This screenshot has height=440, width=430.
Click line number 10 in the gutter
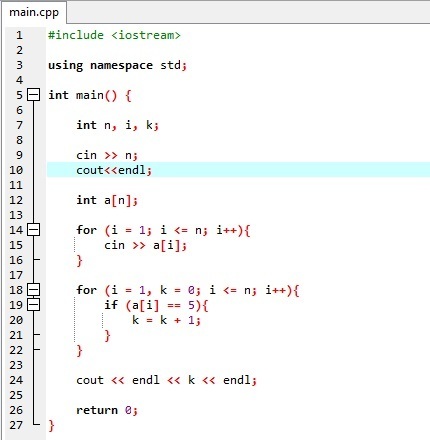click(x=16, y=170)
